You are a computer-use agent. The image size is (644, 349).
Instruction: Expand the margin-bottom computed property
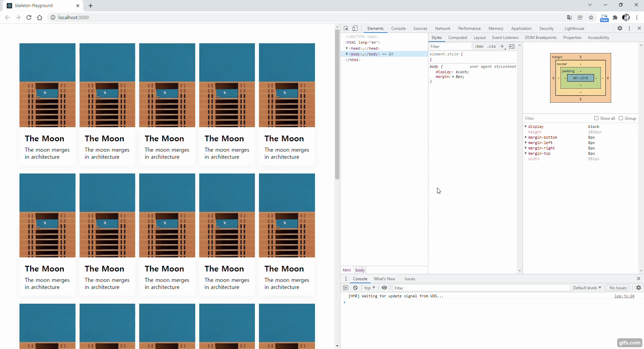526,137
